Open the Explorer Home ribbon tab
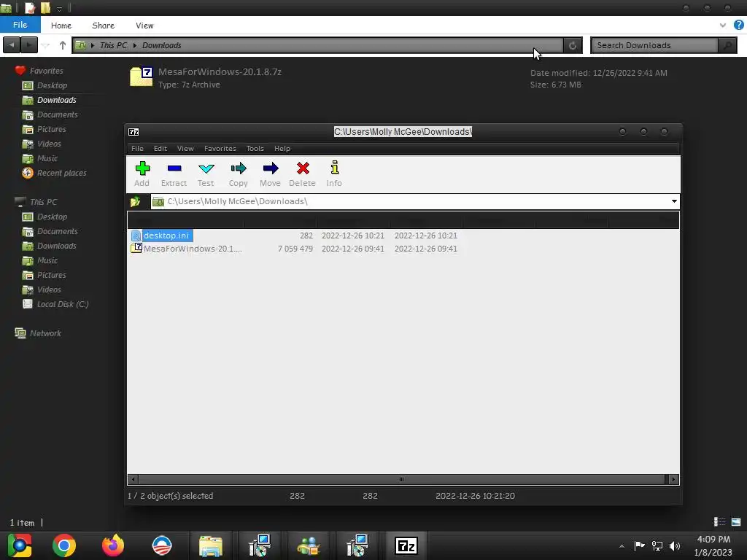This screenshot has width=747, height=560. pyautogui.click(x=61, y=26)
